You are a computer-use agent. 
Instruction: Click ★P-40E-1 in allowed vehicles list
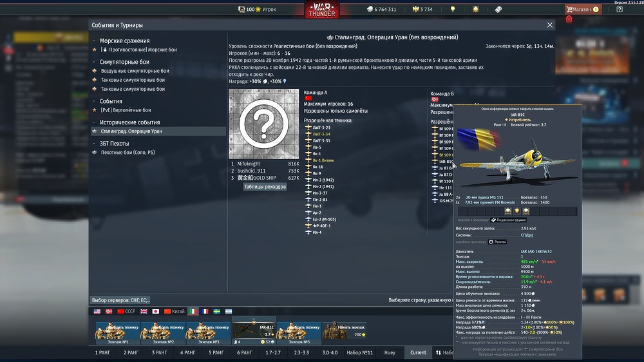click(x=321, y=226)
